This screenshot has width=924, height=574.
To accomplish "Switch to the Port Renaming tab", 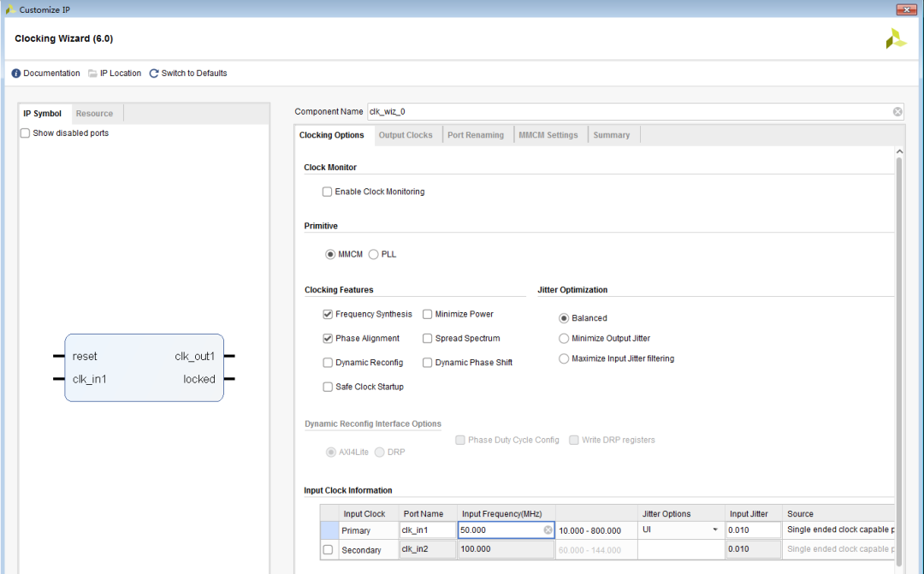I will (476, 135).
